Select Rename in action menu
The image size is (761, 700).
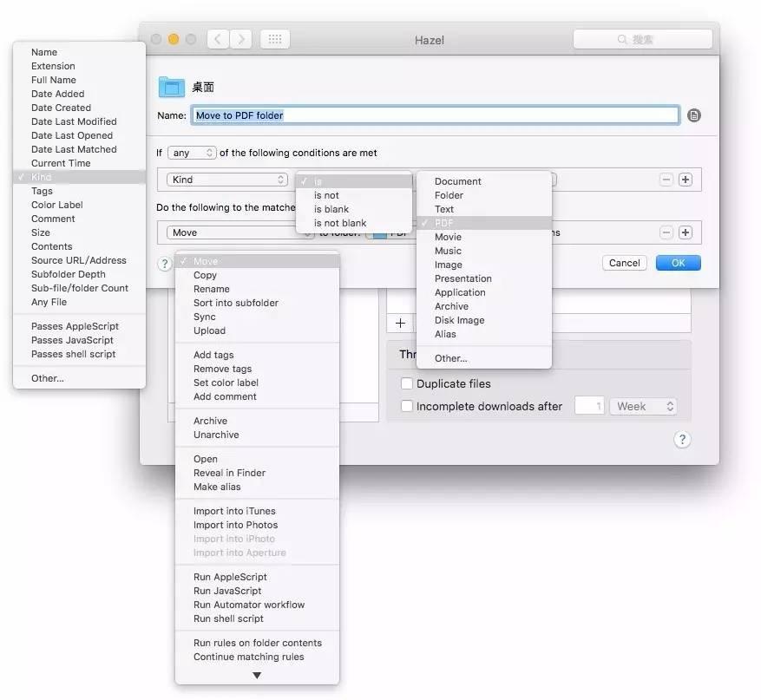coord(211,289)
